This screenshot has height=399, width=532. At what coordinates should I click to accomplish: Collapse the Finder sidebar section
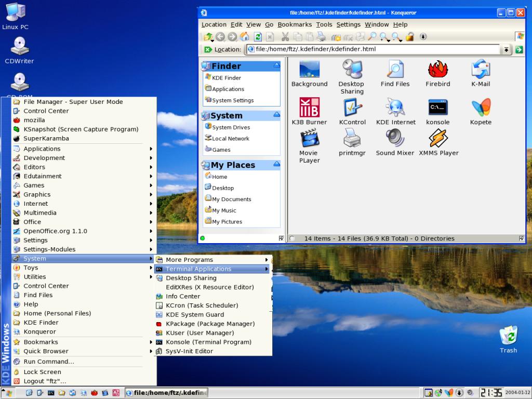277,65
